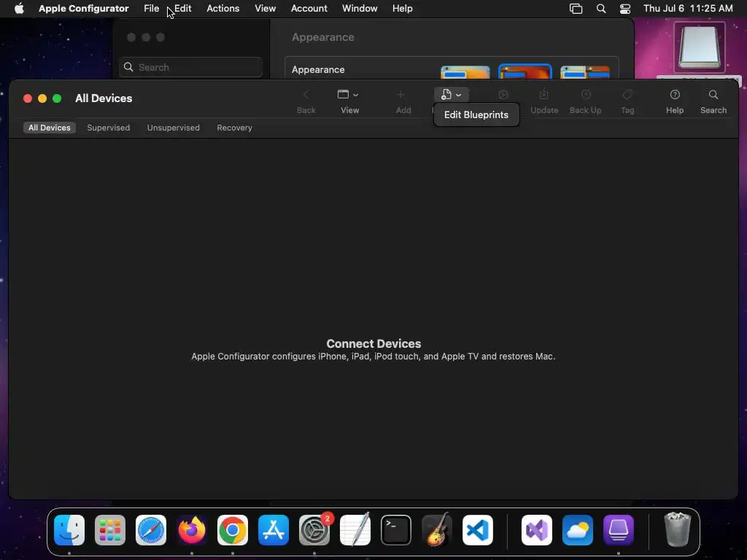Image resolution: width=747 pixels, height=560 pixels.
Task: Open the View menu in menu bar
Action: [265, 9]
